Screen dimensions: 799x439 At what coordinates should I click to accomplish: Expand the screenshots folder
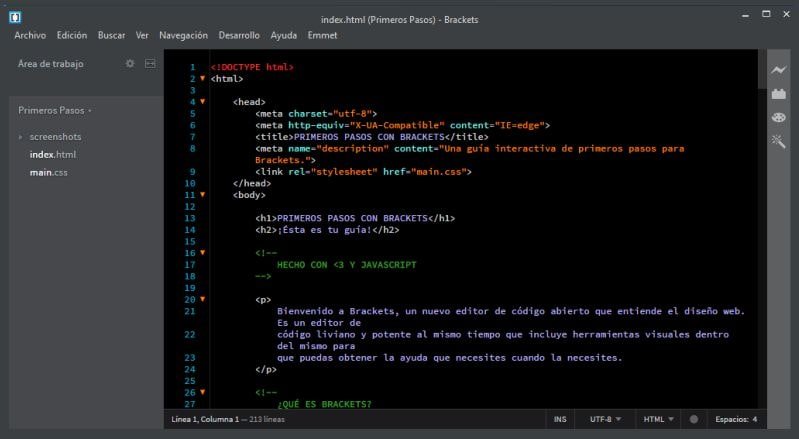pos(20,137)
